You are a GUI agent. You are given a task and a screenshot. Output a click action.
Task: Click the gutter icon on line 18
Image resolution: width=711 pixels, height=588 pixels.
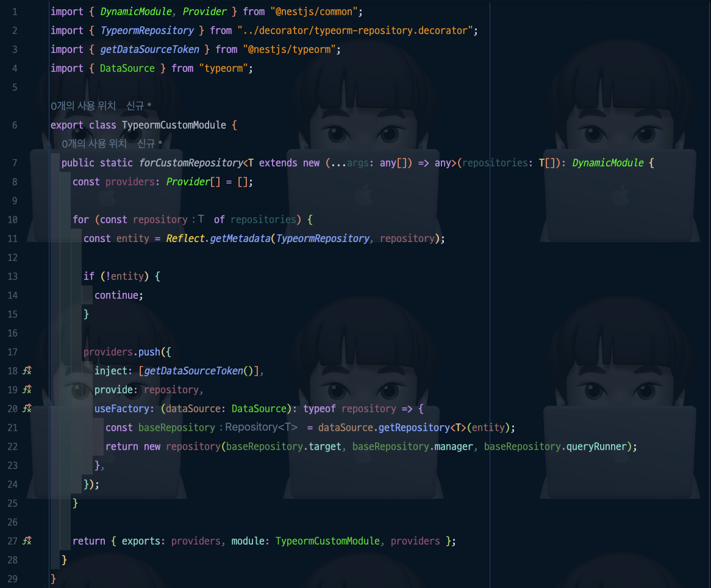27,371
